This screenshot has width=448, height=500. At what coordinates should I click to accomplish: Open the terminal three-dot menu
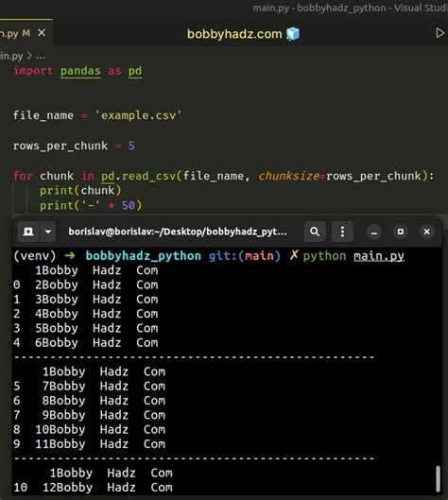[342, 232]
